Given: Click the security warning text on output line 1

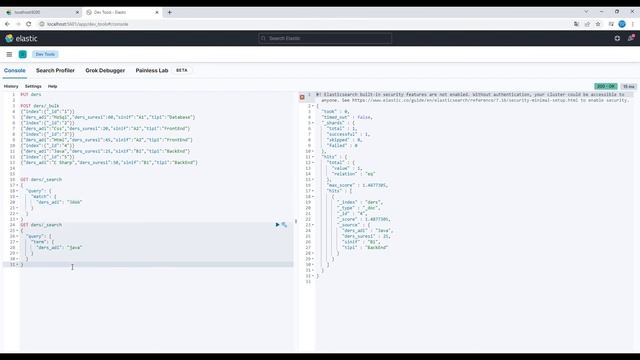Looking at the screenshot, I should (x=473, y=97).
